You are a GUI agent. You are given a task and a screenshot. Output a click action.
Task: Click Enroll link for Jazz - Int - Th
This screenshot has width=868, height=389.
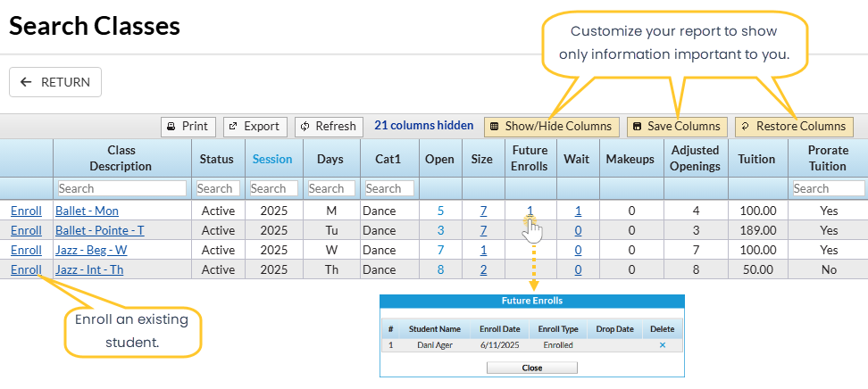coord(26,270)
